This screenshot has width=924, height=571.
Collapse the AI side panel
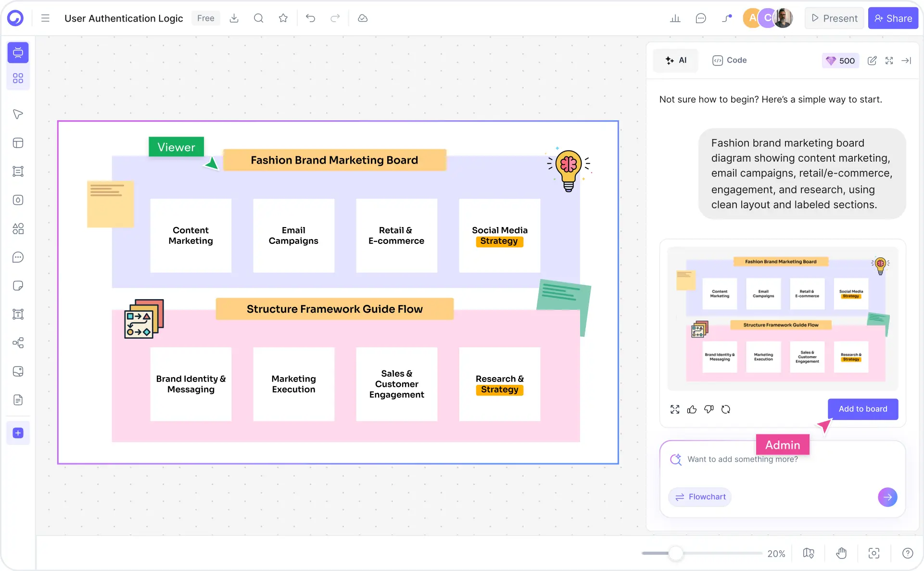point(907,61)
